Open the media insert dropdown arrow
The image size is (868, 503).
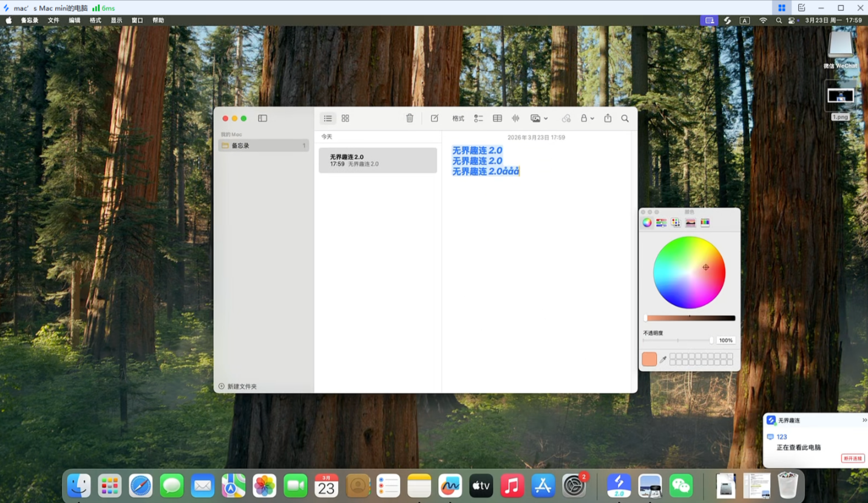point(546,118)
